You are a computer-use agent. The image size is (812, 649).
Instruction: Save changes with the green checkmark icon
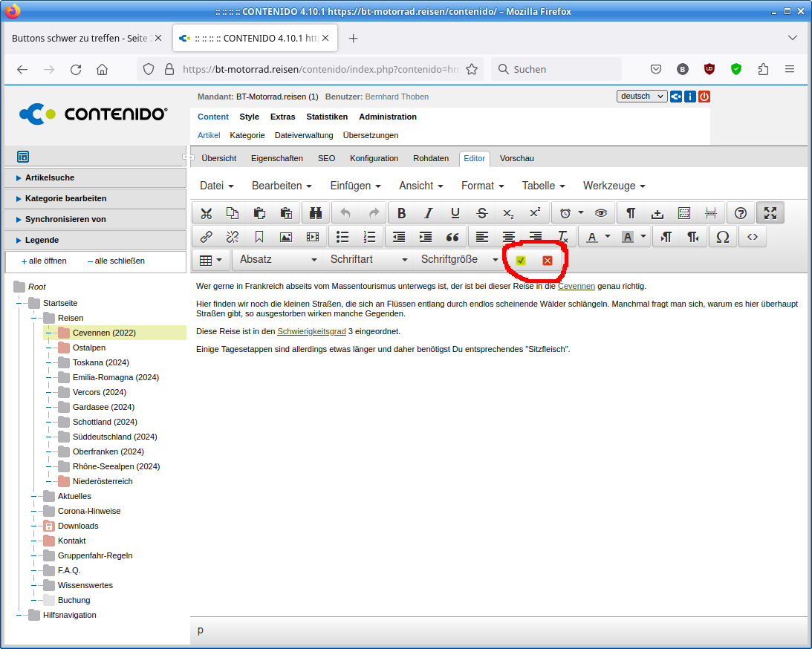click(521, 260)
